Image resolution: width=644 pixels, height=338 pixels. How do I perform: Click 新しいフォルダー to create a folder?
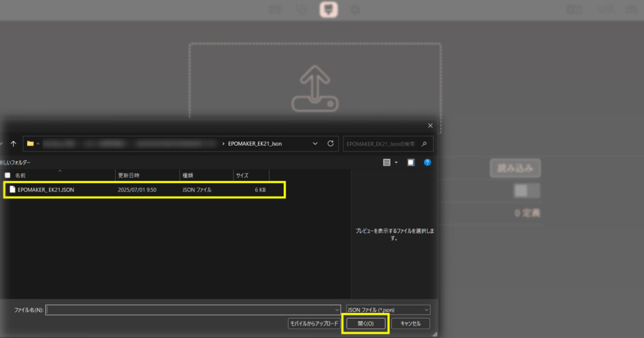click(x=15, y=163)
